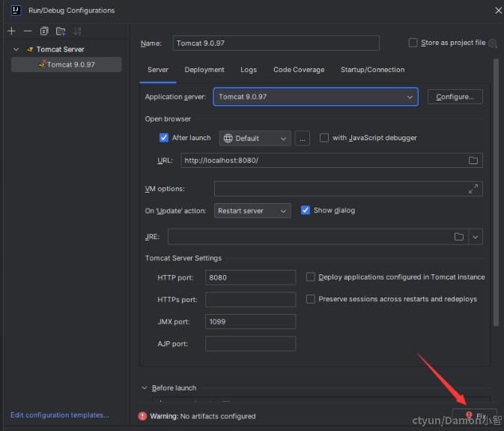Click the gear icon beside Store as project file
This screenshot has width=504, height=431.
pyautogui.click(x=493, y=43)
